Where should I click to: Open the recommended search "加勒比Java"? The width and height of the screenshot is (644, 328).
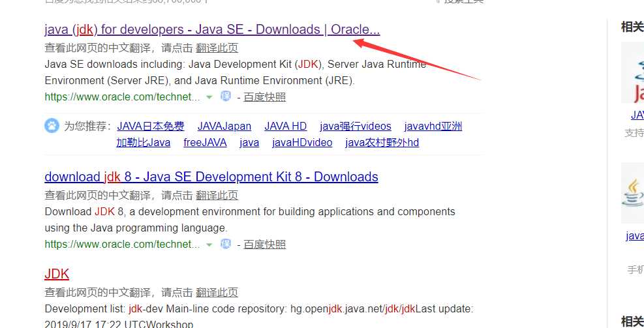pyautogui.click(x=144, y=142)
